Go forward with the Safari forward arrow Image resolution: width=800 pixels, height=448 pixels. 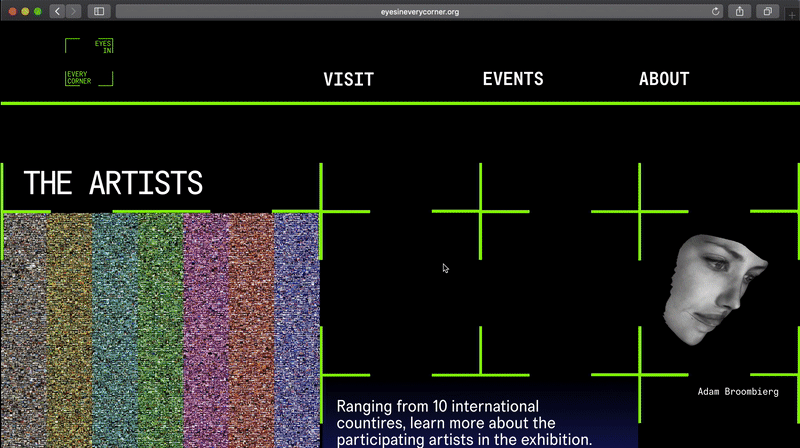pos(73,11)
